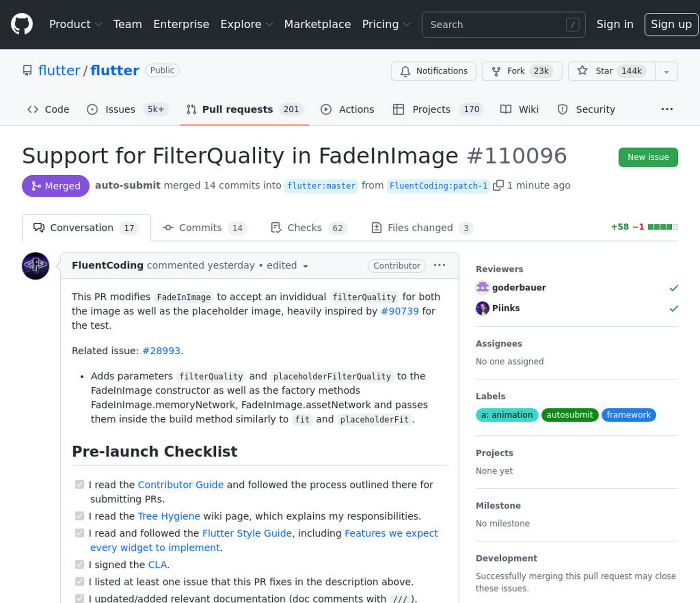Image resolution: width=700 pixels, height=603 pixels.
Task: Focus the GitHub search field
Action: click(x=495, y=24)
